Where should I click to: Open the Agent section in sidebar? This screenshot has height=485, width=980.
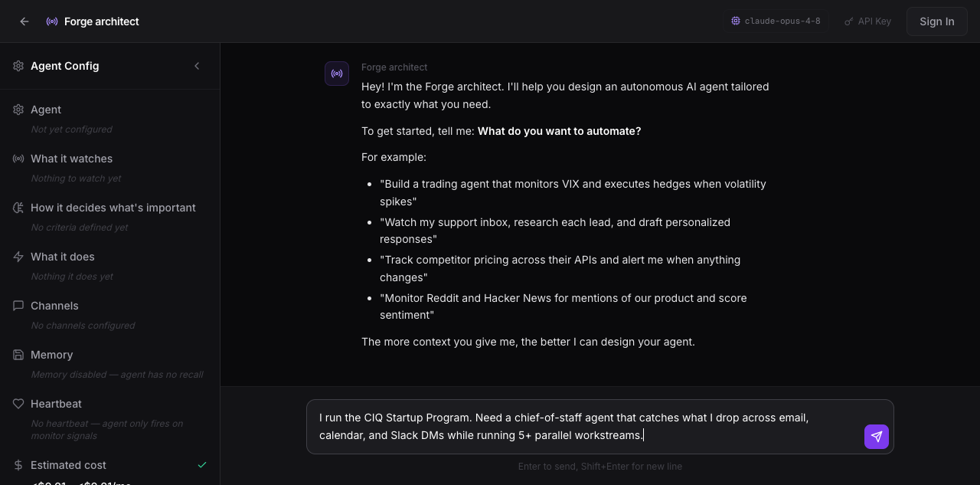[x=109, y=119]
